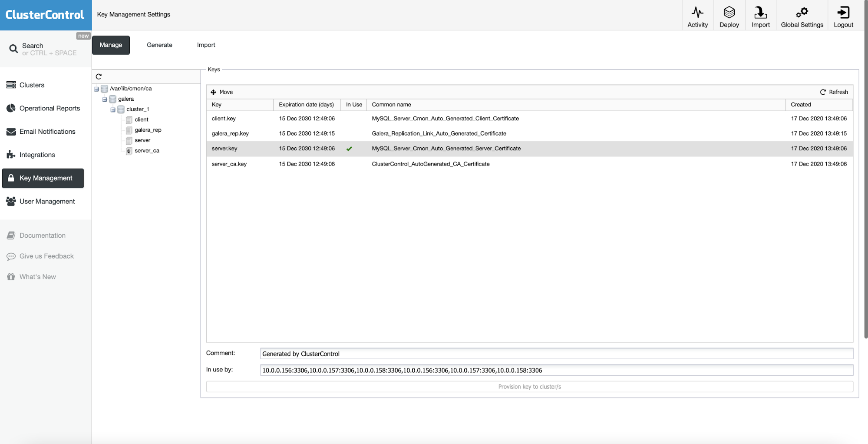Click the User Management people icon

(x=11, y=201)
